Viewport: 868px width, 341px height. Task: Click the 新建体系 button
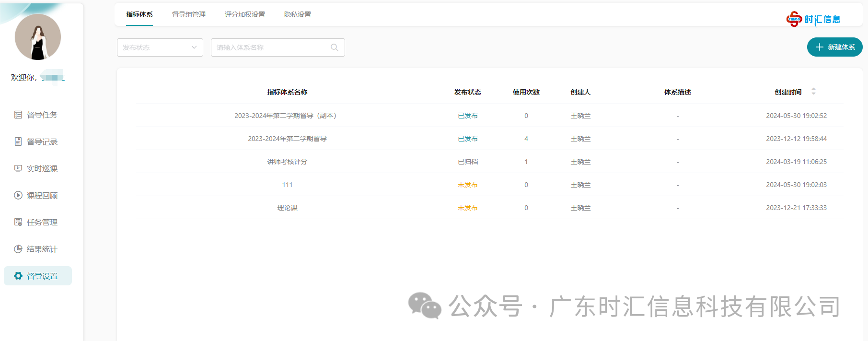[835, 47]
